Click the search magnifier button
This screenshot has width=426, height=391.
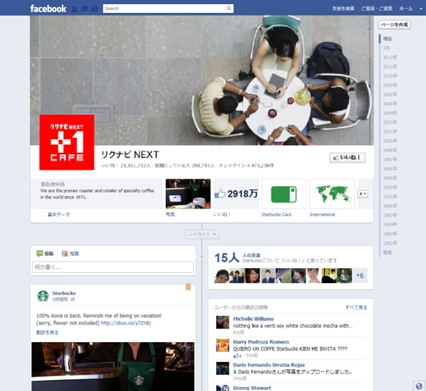(x=229, y=8)
